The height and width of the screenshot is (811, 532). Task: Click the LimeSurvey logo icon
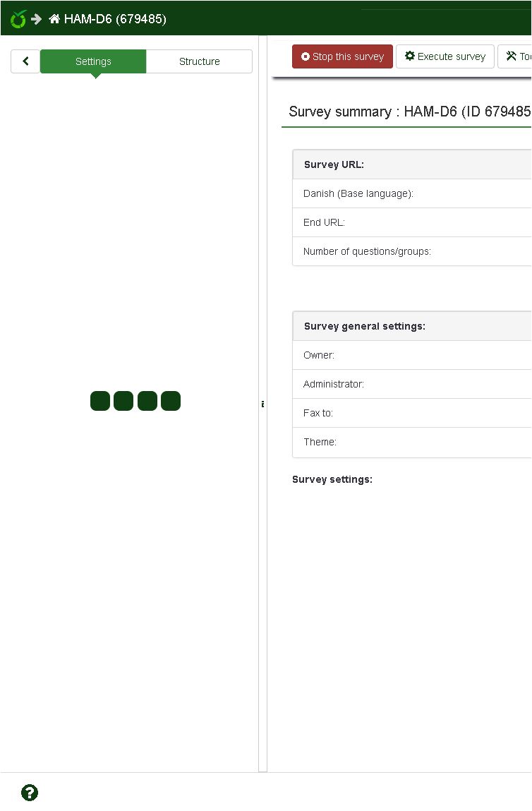(x=18, y=19)
